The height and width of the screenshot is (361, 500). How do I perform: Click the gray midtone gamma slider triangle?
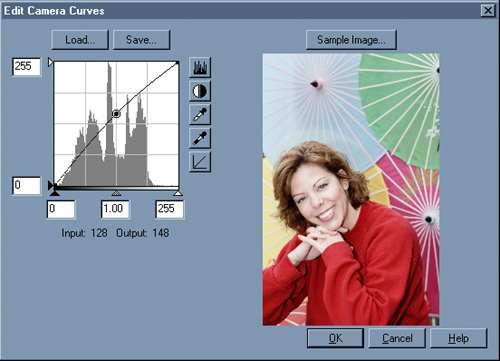pyautogui.click(x=116, y=193)
